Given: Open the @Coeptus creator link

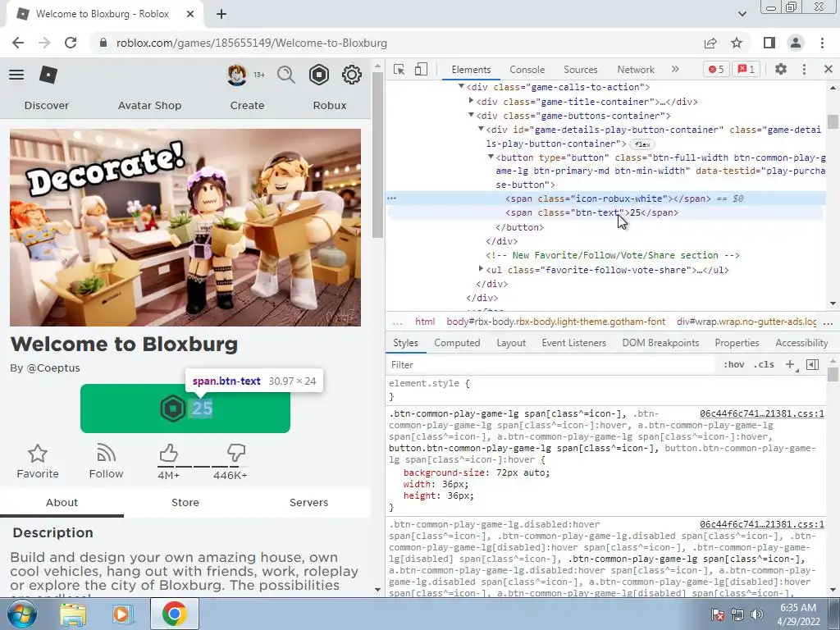Looking at the screenshot, I should pos(53,368).
